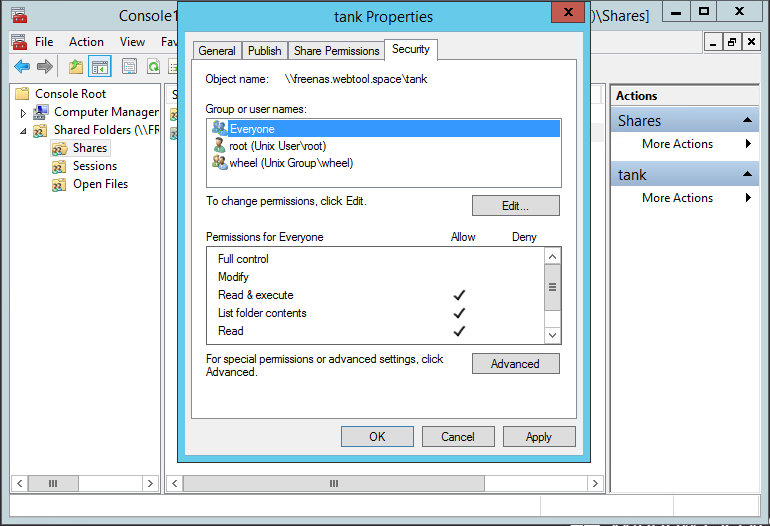Restore the inner MMC child window
This screenshot has height=526, width=770.
pos(732,42)
